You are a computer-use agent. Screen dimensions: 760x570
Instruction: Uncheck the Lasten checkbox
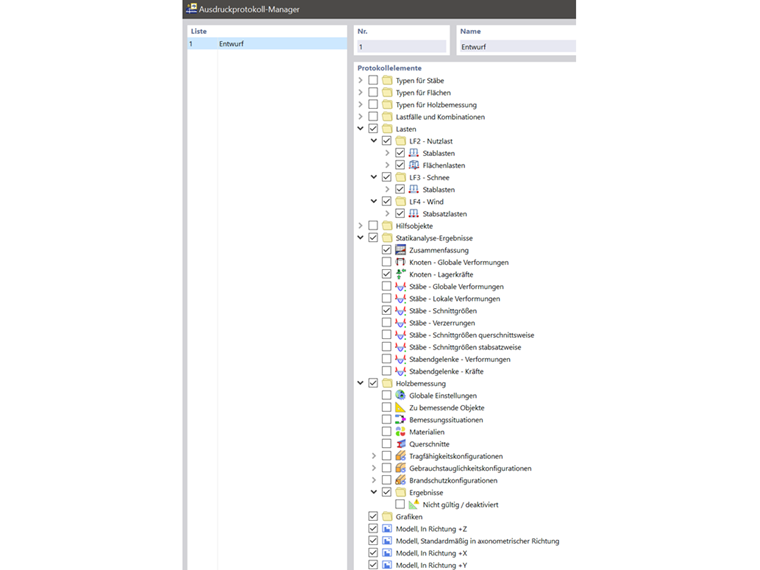(373, 128)
